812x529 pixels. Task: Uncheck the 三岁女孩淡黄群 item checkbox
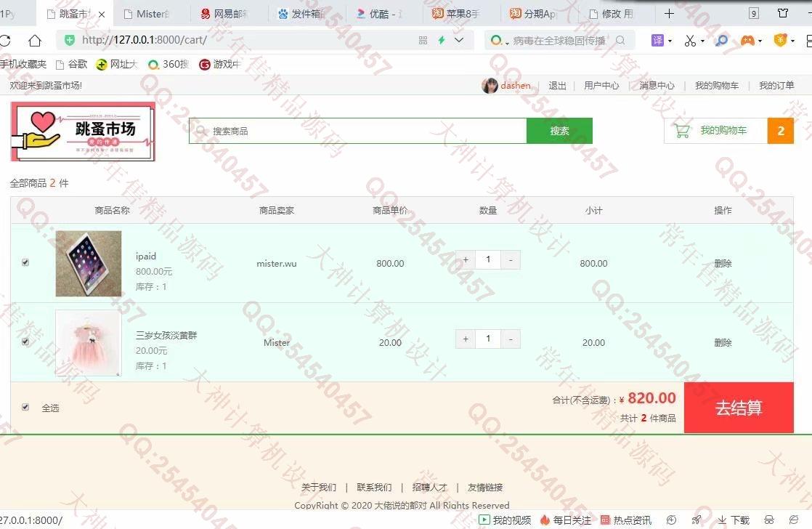(25, 342)
